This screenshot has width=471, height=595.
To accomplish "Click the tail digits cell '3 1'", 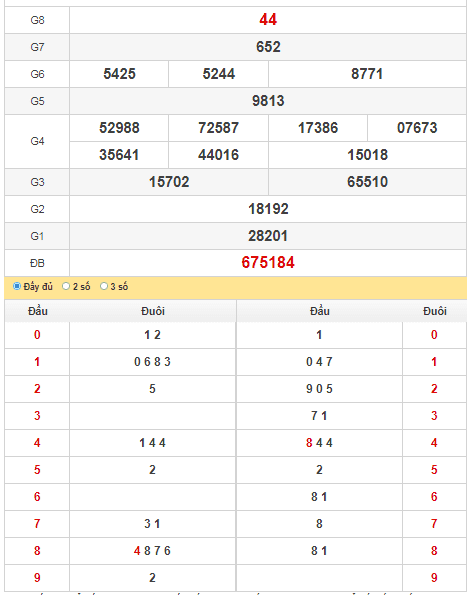I will click(152, 524).
